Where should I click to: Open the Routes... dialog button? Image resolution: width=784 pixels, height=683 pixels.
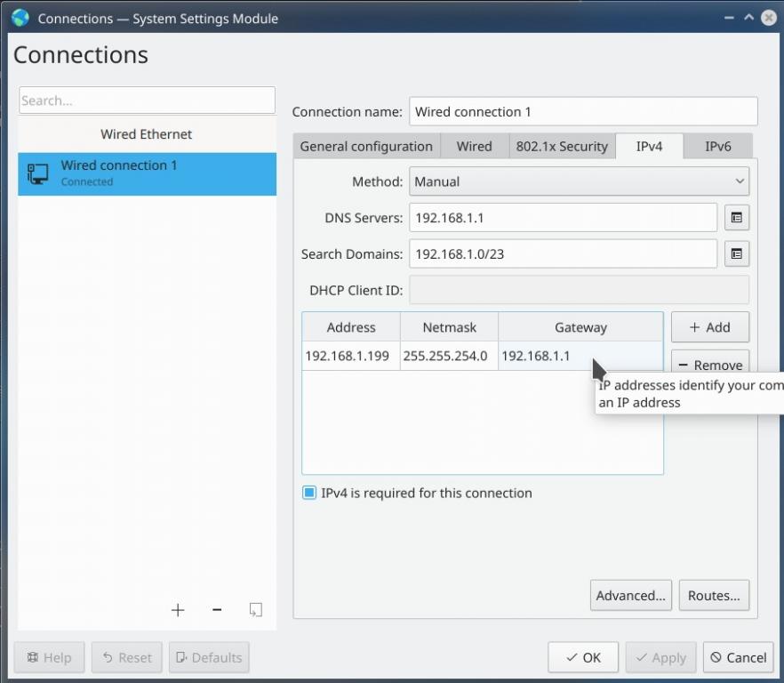(x=714, y=596)
